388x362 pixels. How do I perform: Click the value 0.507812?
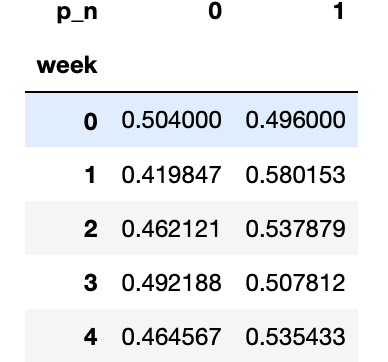coord(295,283)
